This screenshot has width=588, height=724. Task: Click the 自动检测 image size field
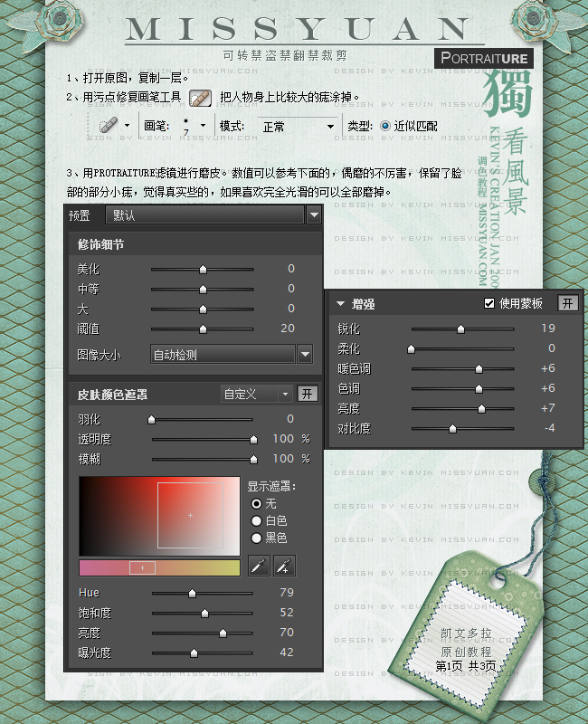223,355
